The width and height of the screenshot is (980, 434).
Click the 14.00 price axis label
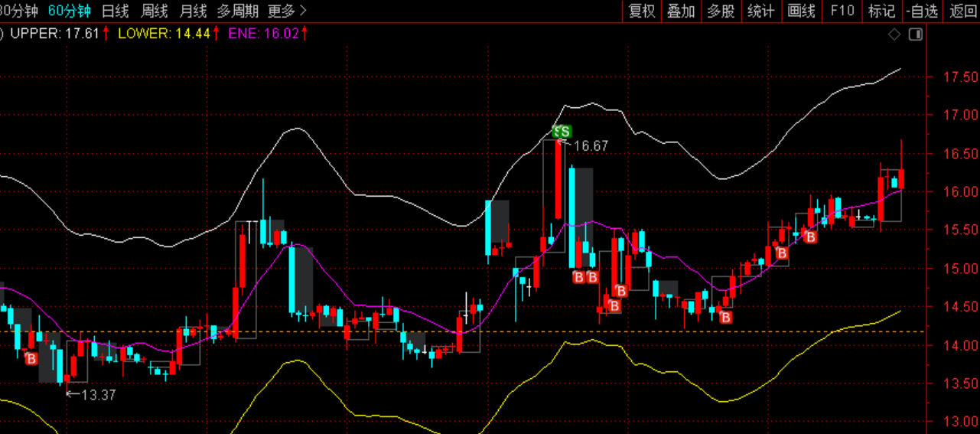click(960, 345)
